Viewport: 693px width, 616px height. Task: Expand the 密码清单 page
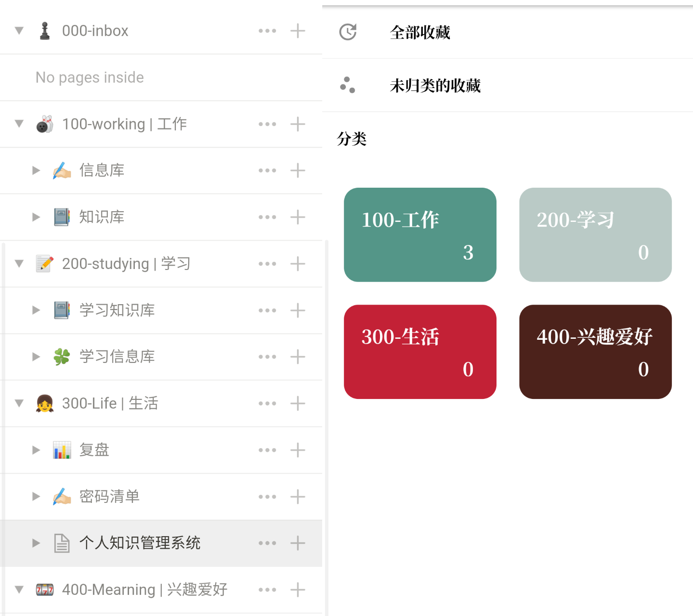pos(36,497)
